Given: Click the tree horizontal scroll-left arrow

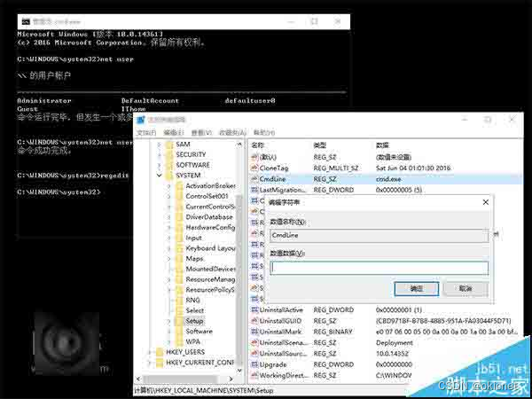Looking at the screenshot, I should click(x=138, y=379).
